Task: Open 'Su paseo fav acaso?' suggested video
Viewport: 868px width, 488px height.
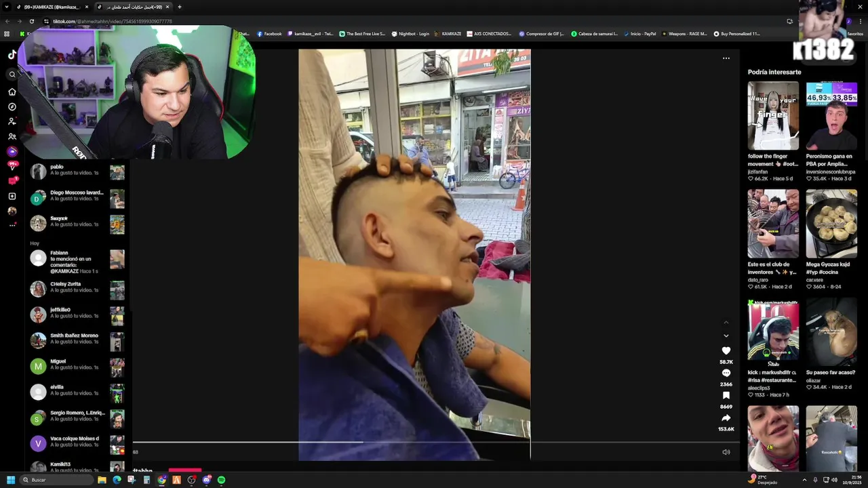Action: (x=831, y=332)
